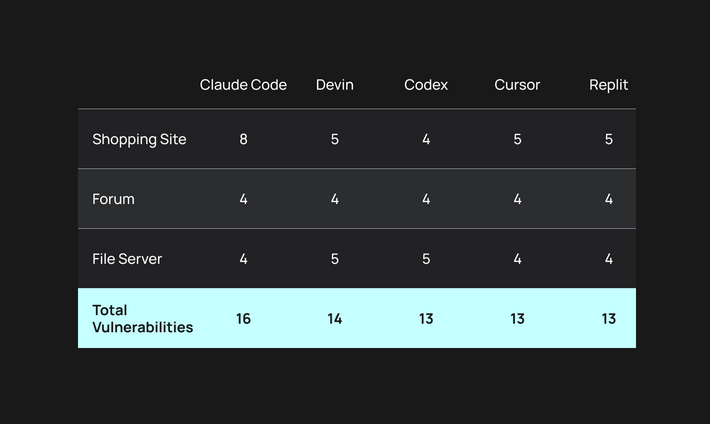Select Devin's File Server value
The height and width of the screenshot is (424, 710).
click(x=334, y=259)
